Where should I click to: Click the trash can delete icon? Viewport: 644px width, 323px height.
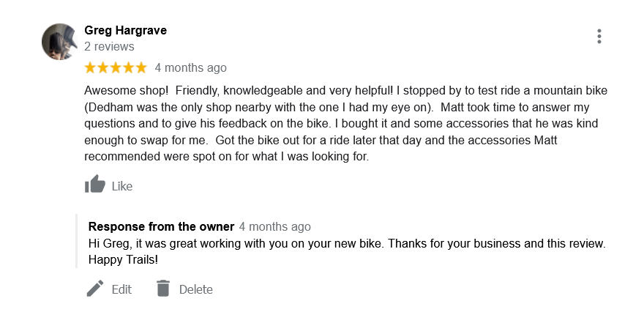tap(163, 289)
